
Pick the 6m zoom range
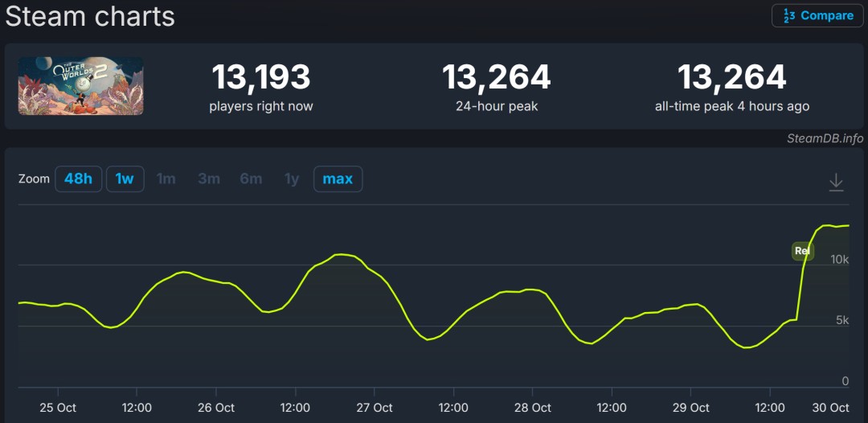tap(251, 179)
